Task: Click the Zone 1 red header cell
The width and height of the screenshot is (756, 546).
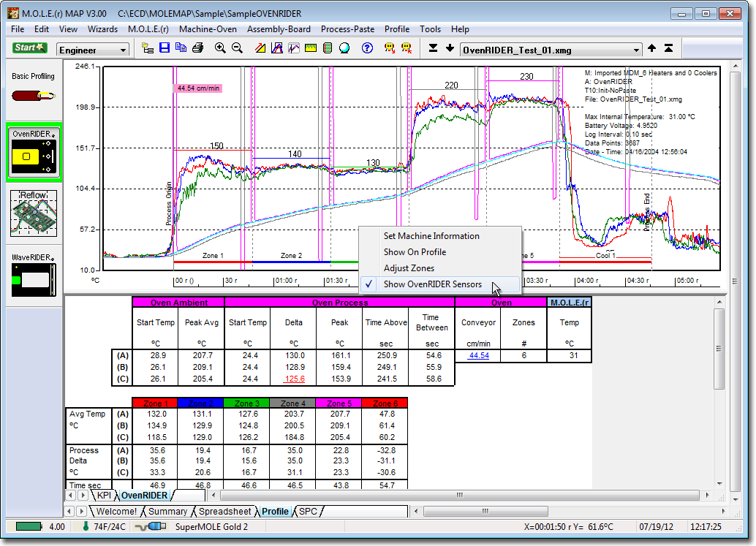Action: pos(155,403)
